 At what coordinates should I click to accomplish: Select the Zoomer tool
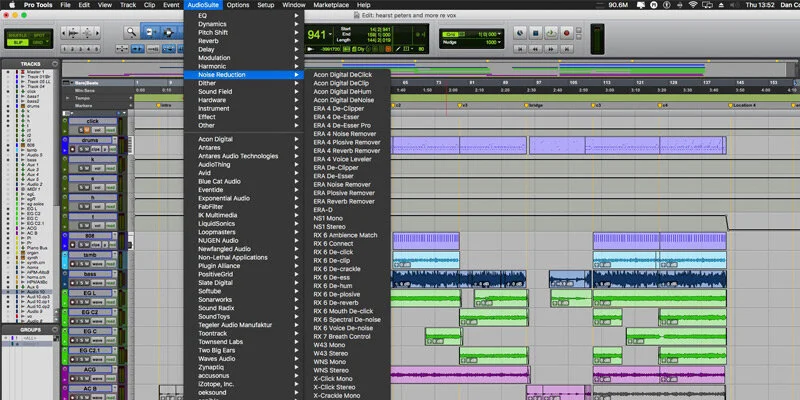point(132,33)
